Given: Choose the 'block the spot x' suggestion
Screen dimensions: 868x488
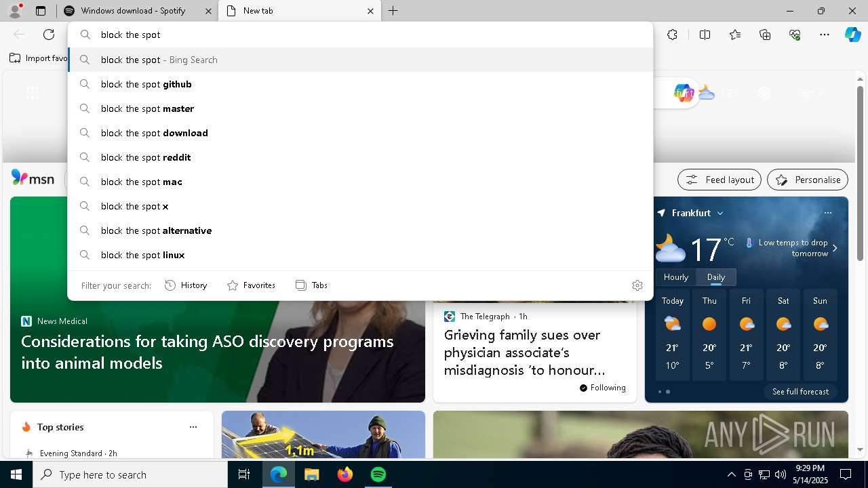Looking at the screenshot, I should (x=360, y=206).
